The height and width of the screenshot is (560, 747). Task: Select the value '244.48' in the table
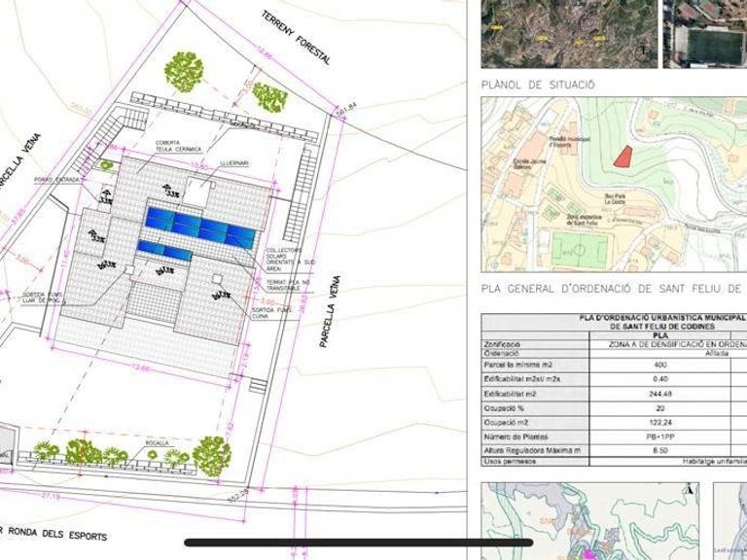pyautogui.click(x=660, y=394)
